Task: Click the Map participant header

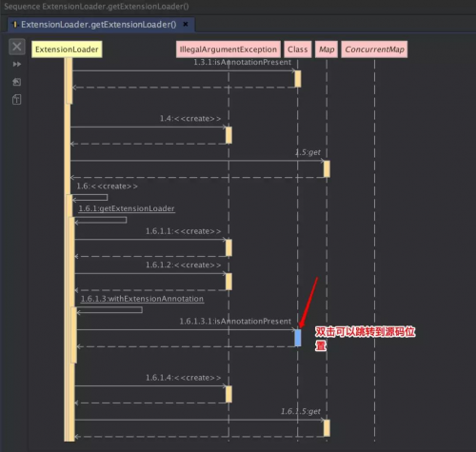Action: (327, 49)
